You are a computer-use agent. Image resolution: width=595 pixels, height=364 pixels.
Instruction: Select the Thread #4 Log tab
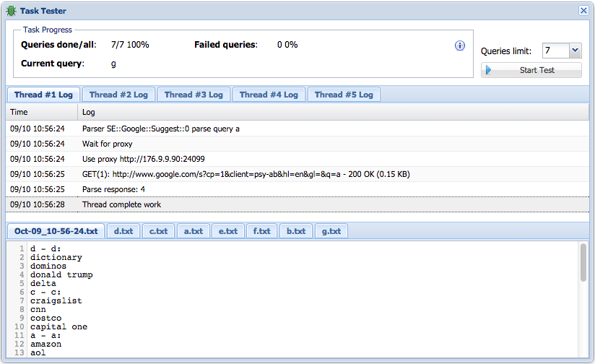[269, 95]
